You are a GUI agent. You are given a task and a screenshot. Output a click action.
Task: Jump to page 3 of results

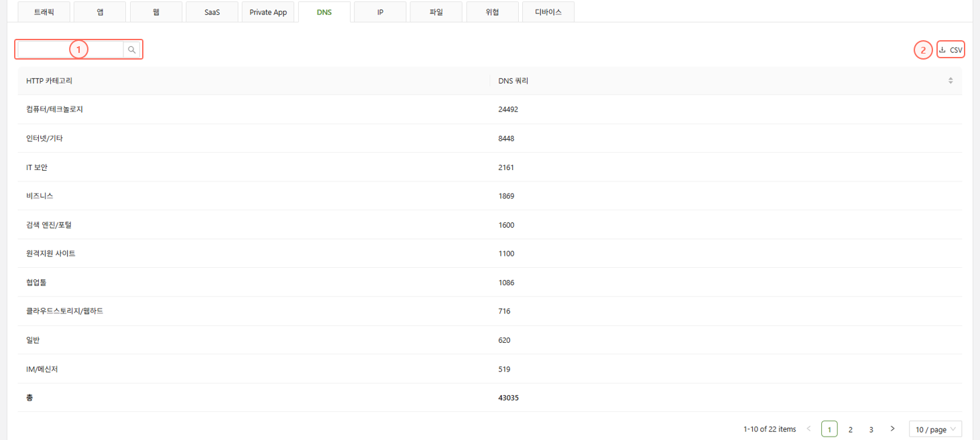[x=871, y=429]
